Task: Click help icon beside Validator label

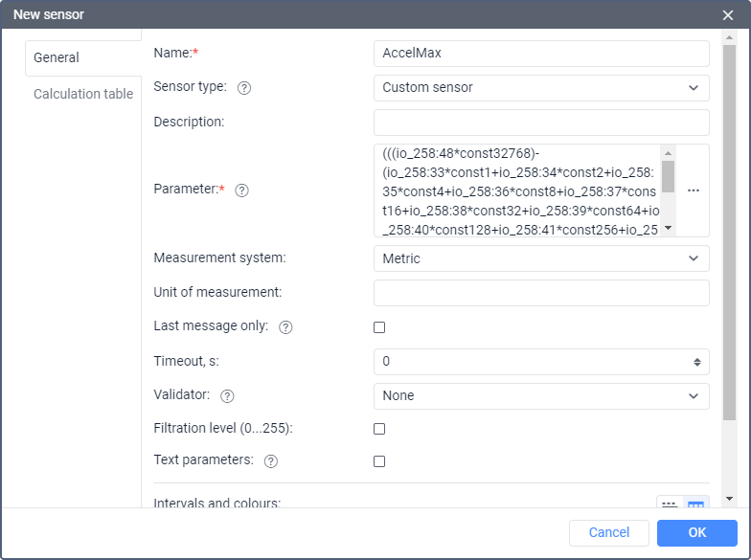Action: coord(227,395)
